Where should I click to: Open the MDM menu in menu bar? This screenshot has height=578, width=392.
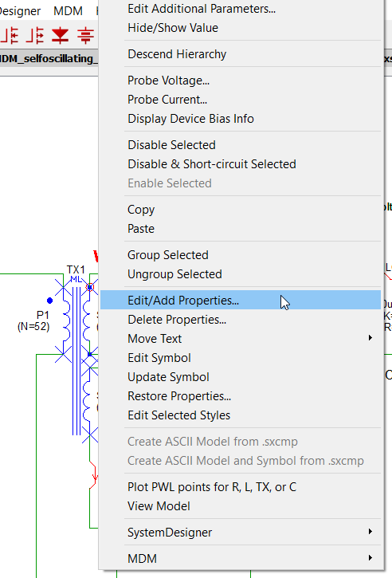click(x=69, y=10)
